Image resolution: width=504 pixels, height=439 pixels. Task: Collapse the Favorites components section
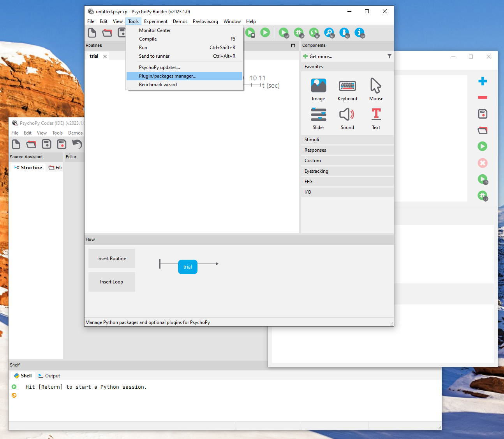click(x=347, y=67)
